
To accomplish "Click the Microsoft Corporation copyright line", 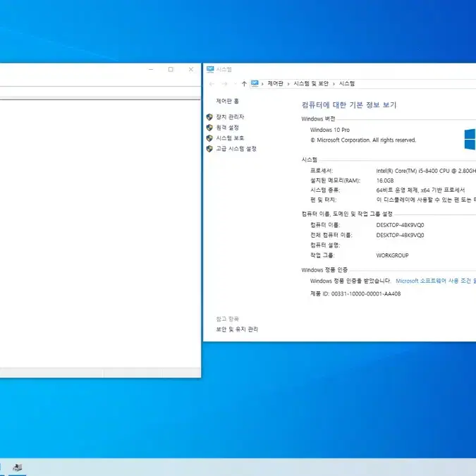I will coord(363,140).
